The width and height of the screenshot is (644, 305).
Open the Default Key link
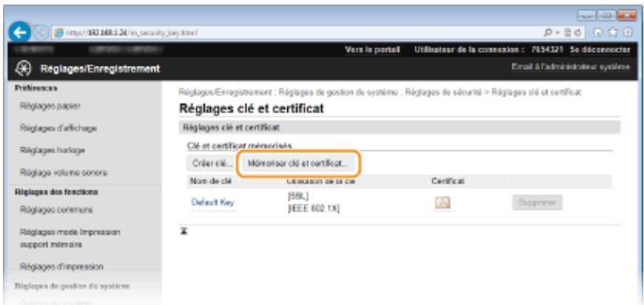point(212,203)
